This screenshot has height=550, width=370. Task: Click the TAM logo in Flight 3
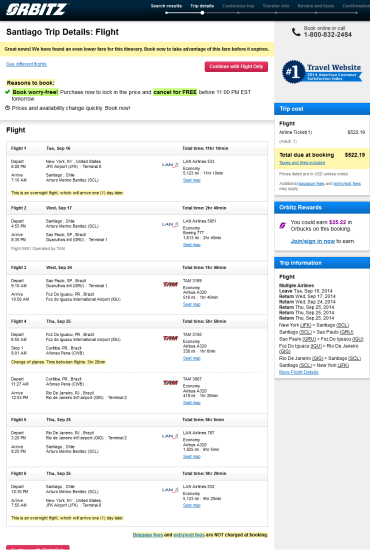(x=170, y=284)
